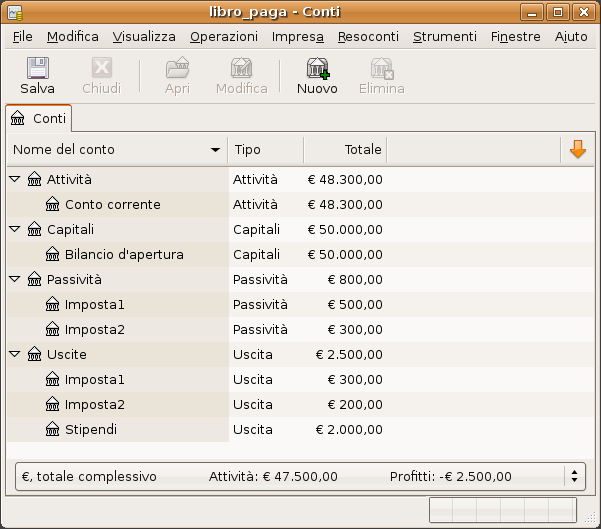Click the Elimina account toolbar icon

click(381, 68)
